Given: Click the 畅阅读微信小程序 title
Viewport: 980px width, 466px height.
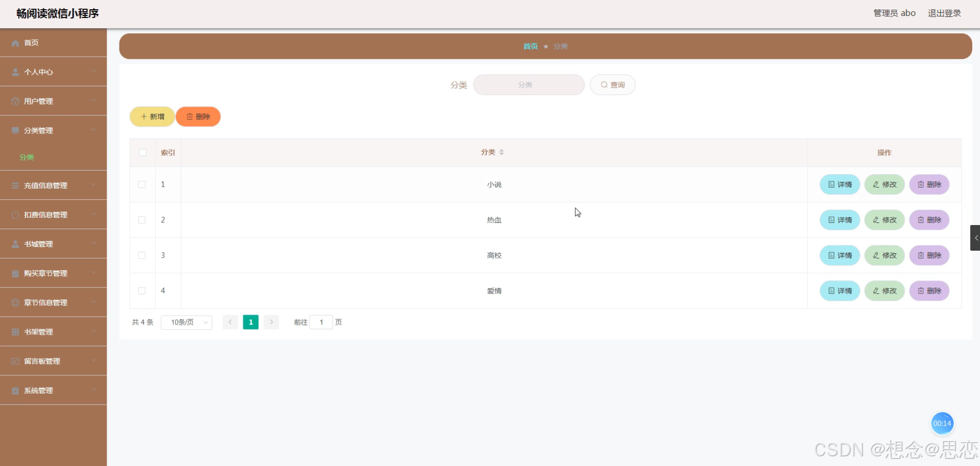Looking at the screenshot, I should (x=57, y=14).
